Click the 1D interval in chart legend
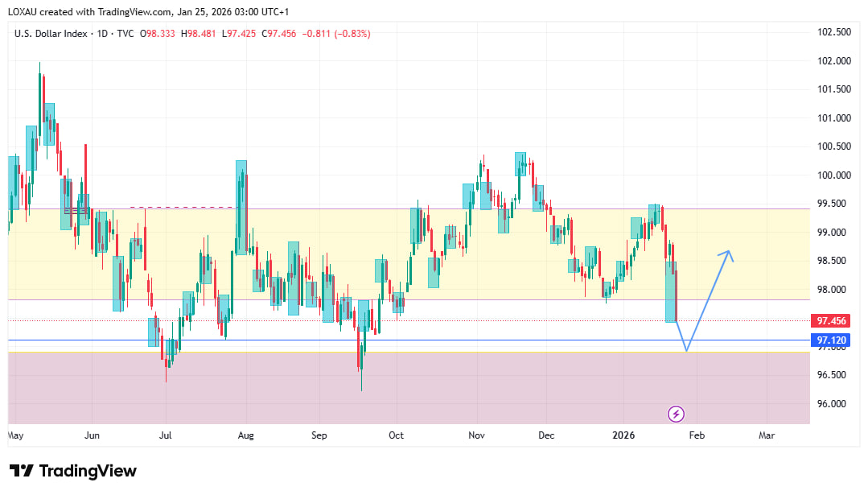The width and height of the screenshot is (868, 495). click(102, 34)
